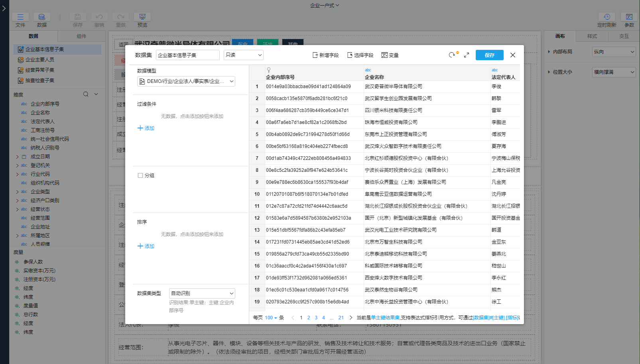Click the search icon beside 维度

(86, 94)
